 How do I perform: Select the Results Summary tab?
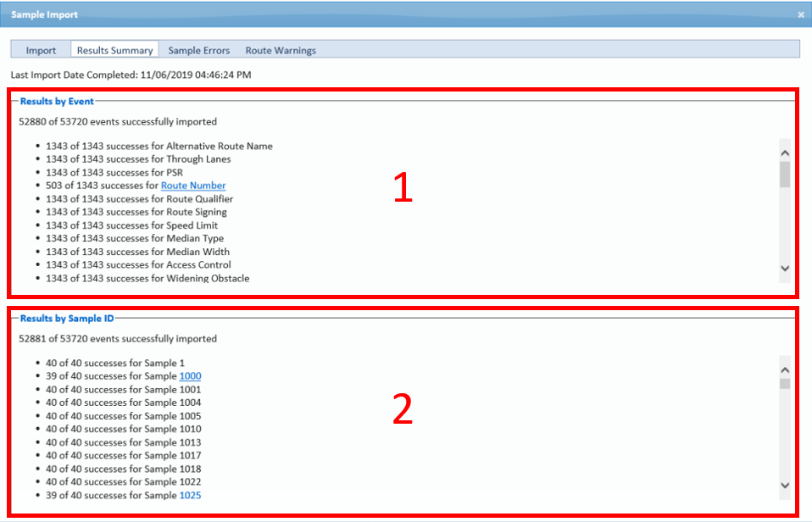(114, 50)
